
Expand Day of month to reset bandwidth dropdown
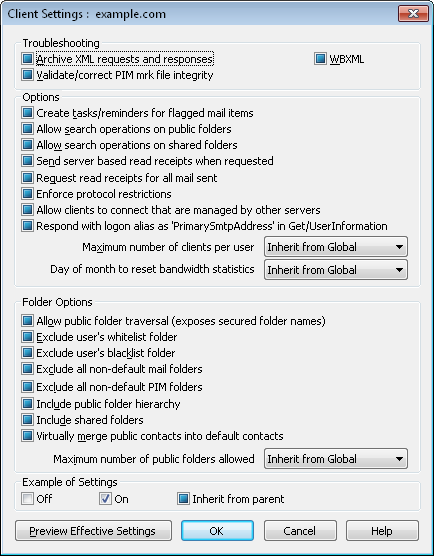tap(336, 270)
